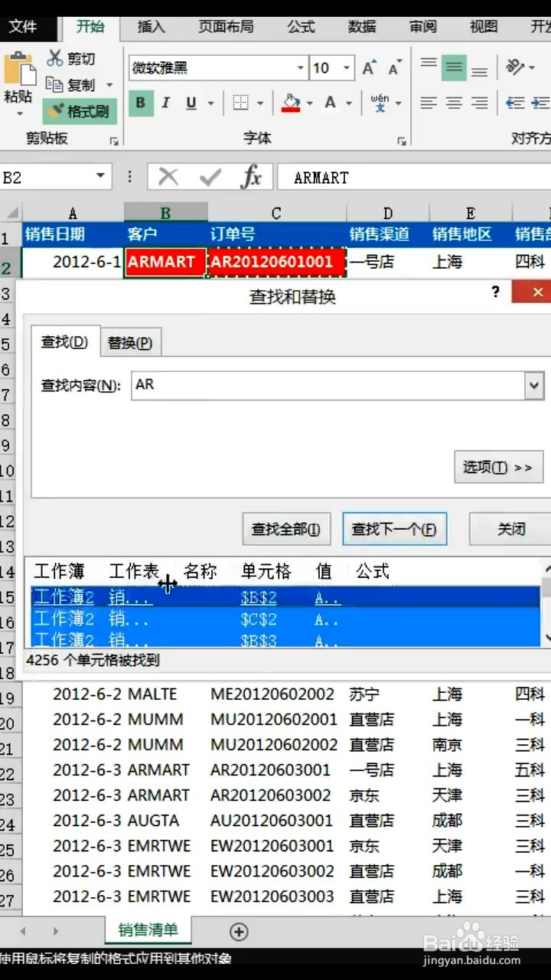The image size is (551, 980).
Task: Decrease font size with the smaller A
Action: click(394, 69)
